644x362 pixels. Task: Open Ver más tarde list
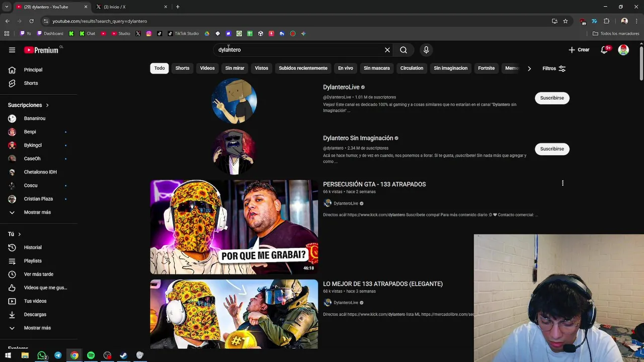tap(38, 274)
